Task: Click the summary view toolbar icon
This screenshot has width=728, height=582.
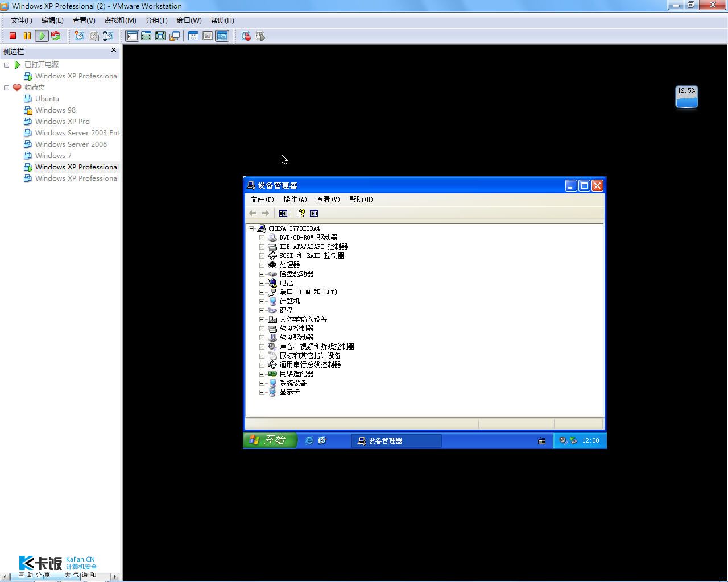Action: [x=208, y=36]
